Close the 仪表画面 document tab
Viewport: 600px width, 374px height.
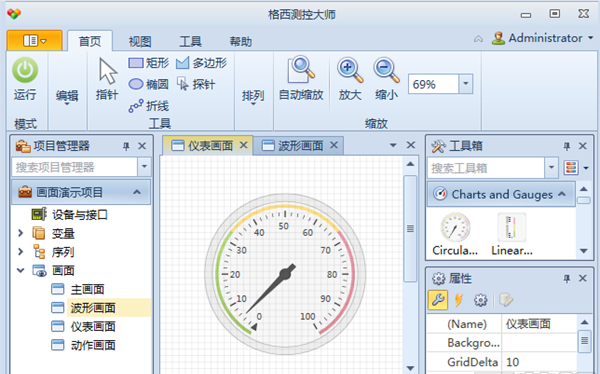243,145
